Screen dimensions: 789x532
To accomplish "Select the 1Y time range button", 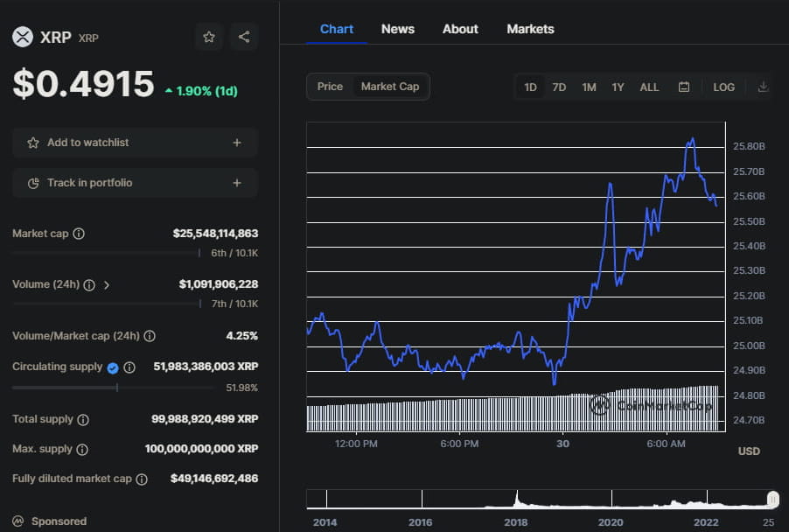I will pos(618,87).
